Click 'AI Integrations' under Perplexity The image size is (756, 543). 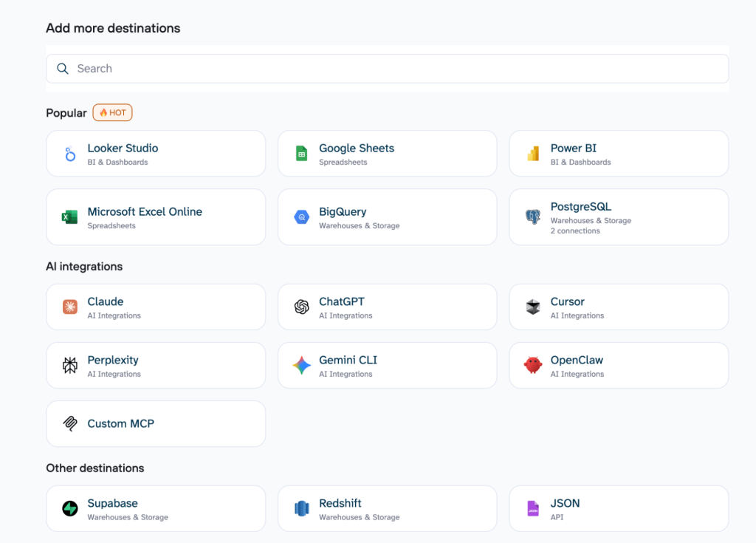point(114,374)
